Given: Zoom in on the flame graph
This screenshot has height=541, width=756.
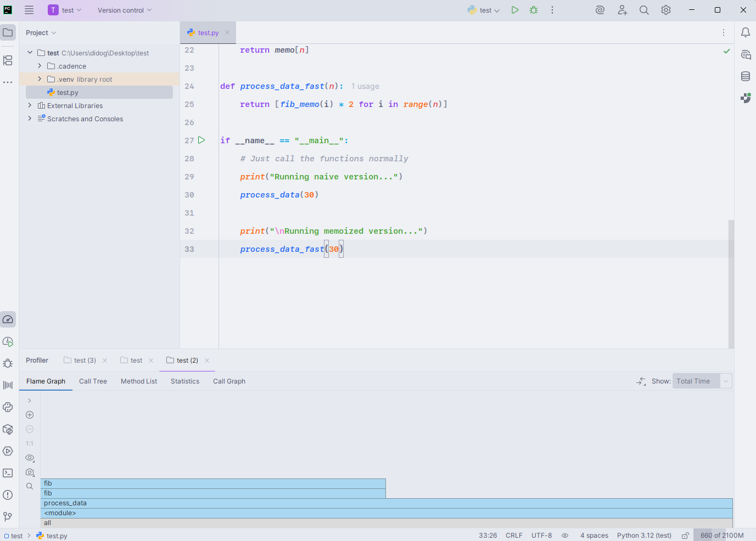Looking at the screenshot, I should tap(30, 415).
